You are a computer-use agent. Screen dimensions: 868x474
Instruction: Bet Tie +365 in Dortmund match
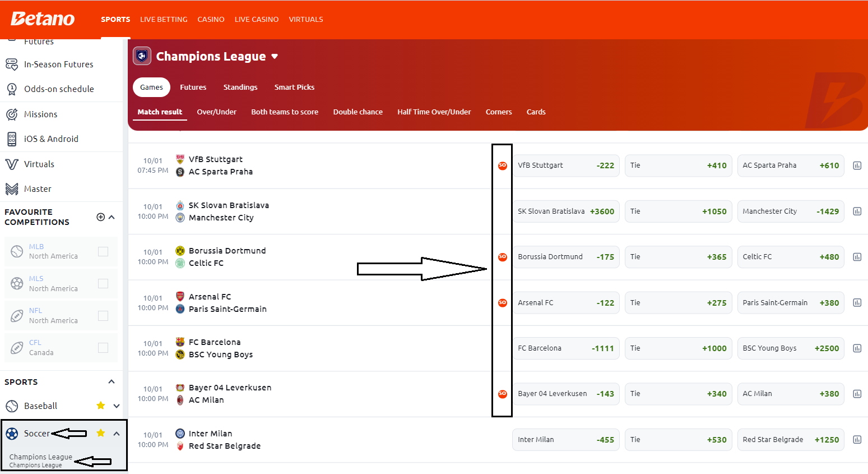point(679,257)
